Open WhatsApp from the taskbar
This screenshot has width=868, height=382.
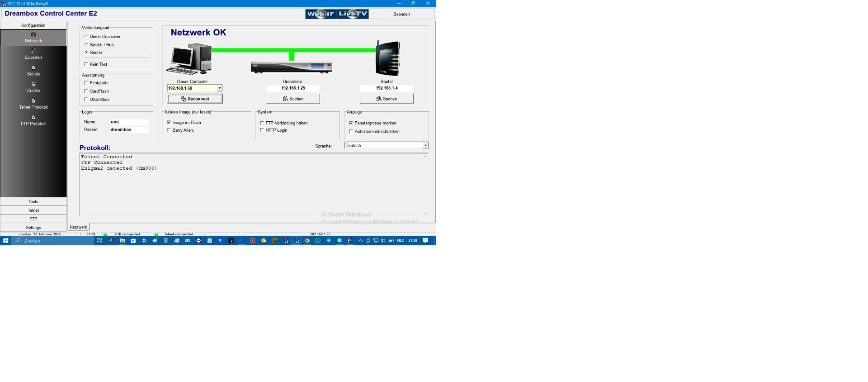(318, 241)
